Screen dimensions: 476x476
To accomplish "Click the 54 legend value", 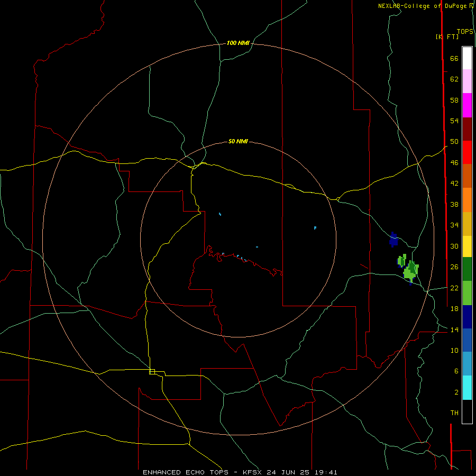I will pos(454,121).
